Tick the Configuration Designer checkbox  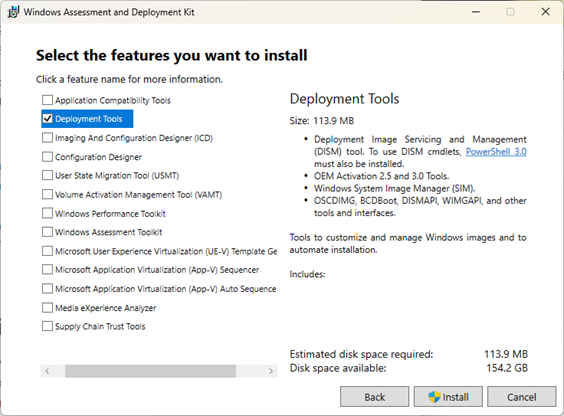coord(47,157)
